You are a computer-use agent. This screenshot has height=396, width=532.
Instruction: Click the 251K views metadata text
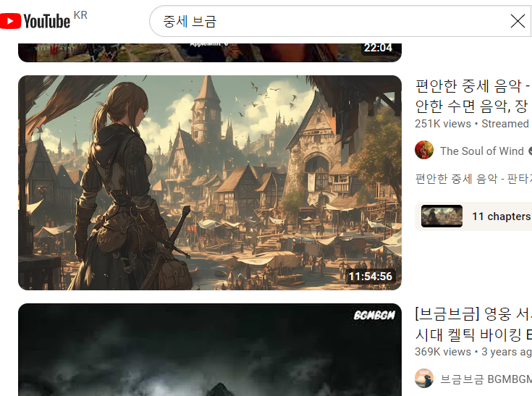pos(443,124)
